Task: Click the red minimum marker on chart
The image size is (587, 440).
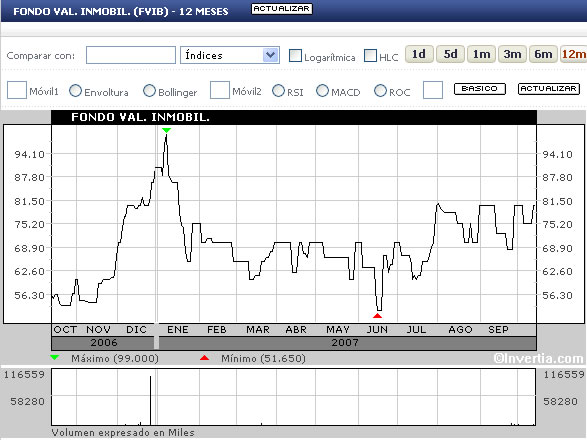Action: (377, 316)
